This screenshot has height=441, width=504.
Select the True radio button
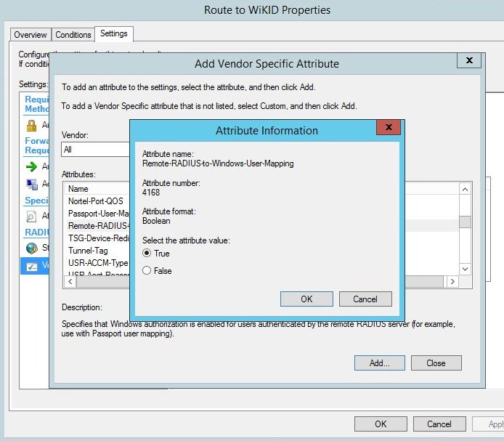(147, 254)
